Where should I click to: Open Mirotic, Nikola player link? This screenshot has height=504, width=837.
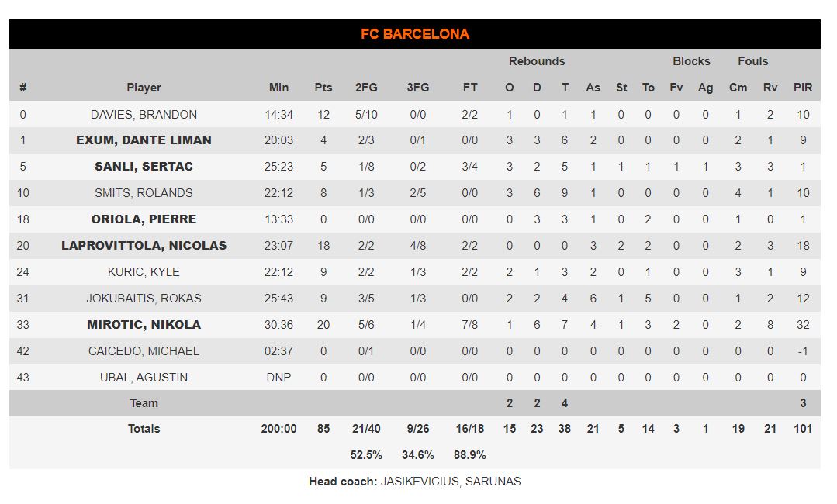pyautogui.click(x=144, y=325)
